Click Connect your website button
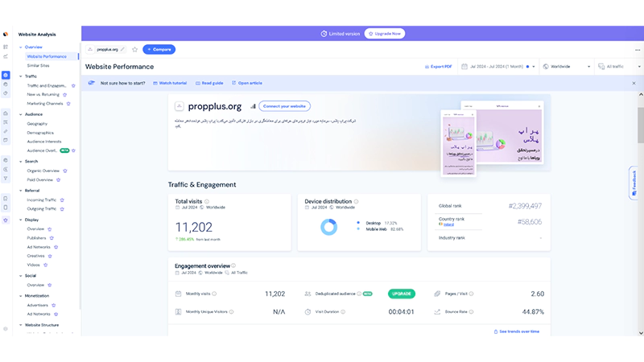Viewport: 644px width, 362px height. pyautogui.click(x=285, y=106)
